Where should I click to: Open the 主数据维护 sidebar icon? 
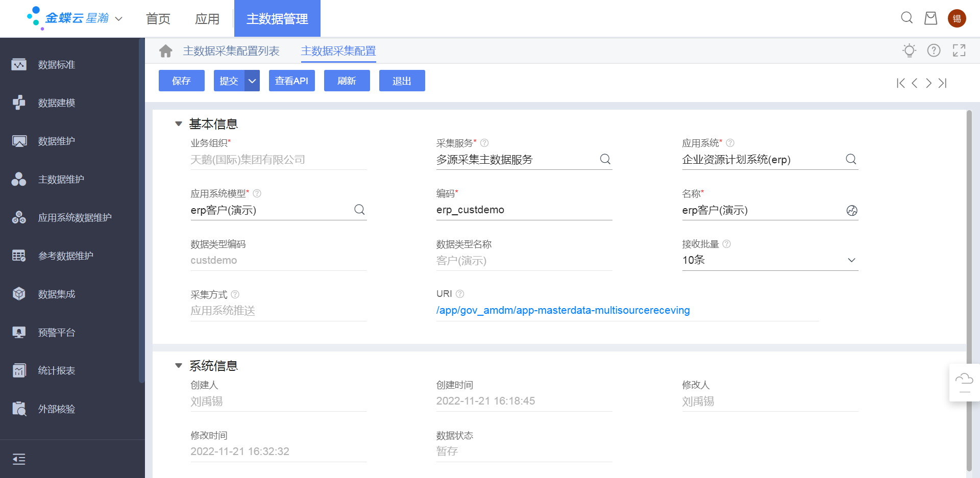(19, 180)
